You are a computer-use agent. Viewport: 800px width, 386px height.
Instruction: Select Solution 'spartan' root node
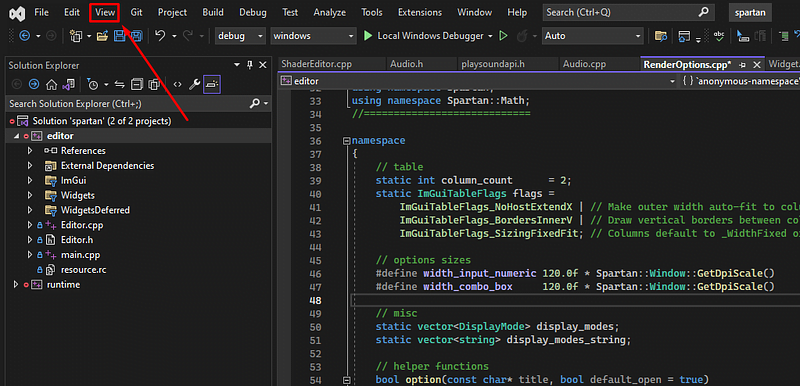(102, 121)
